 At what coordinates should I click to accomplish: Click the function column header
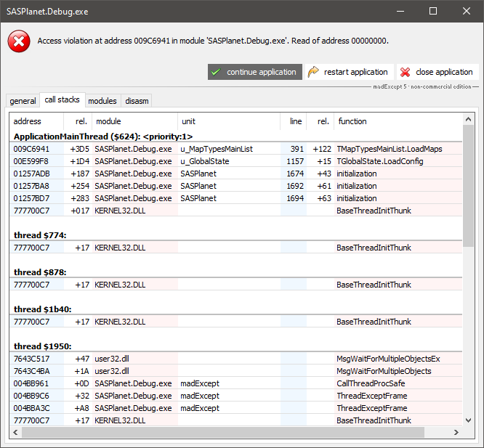398,121
